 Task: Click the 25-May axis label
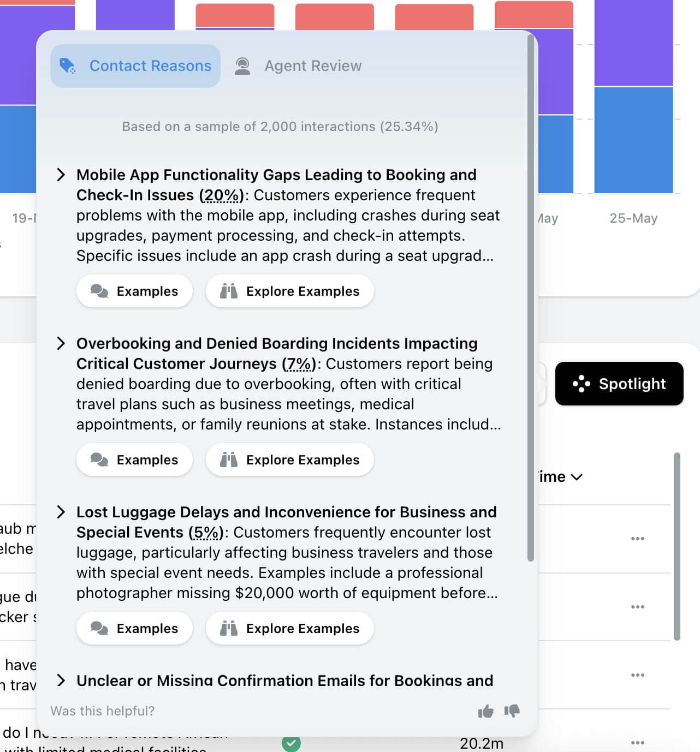coord(633,218)
